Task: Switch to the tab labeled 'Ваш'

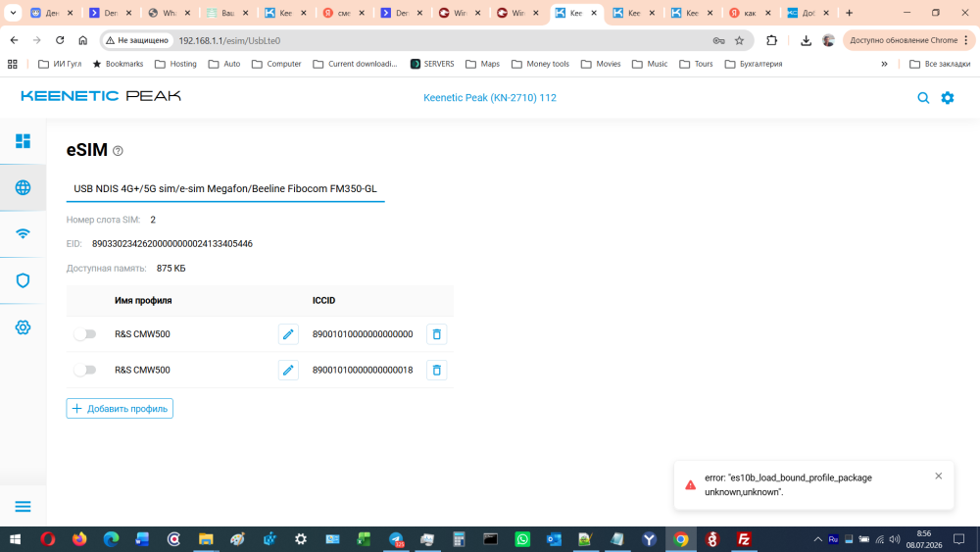Action: pyautogui.click(x=228, y=13)
